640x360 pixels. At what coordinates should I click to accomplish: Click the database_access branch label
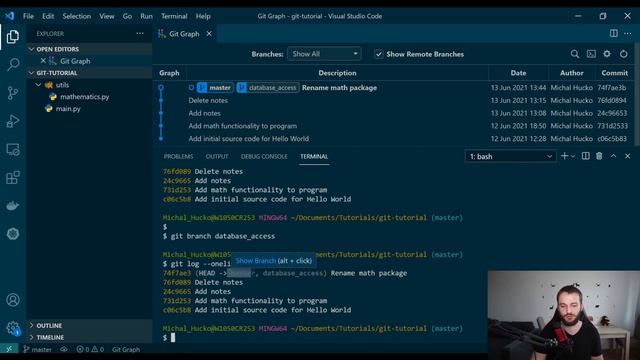coord(268,88)
